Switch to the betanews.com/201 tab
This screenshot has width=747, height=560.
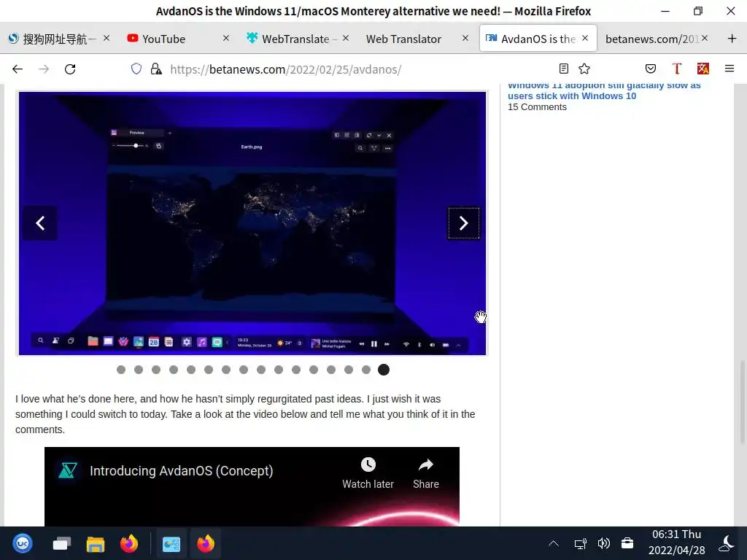click(x=657, y=39)
